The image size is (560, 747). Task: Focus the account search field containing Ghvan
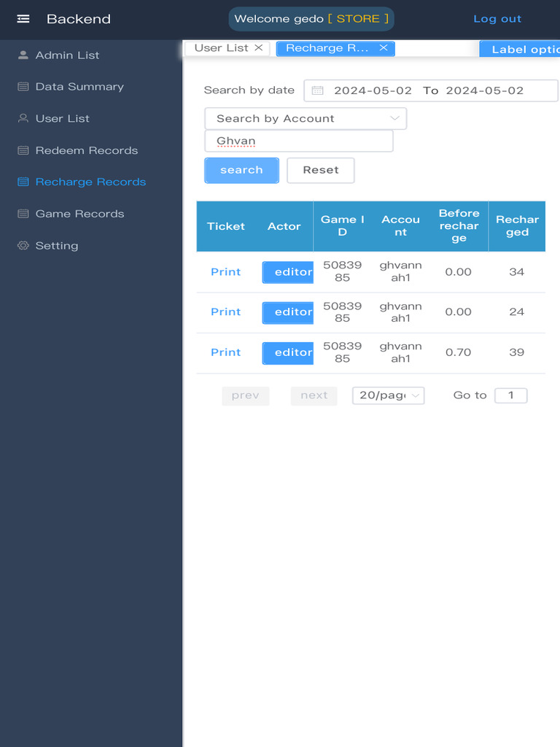pyautogui.click(x=298, y=141)
